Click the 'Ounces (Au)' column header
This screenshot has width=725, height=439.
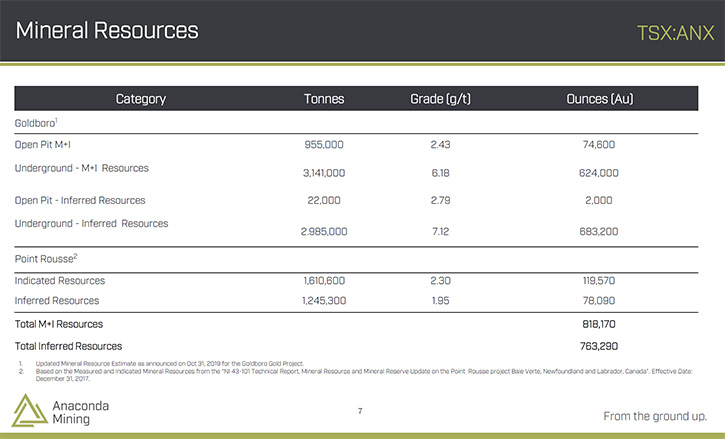[x=600, y=99]
